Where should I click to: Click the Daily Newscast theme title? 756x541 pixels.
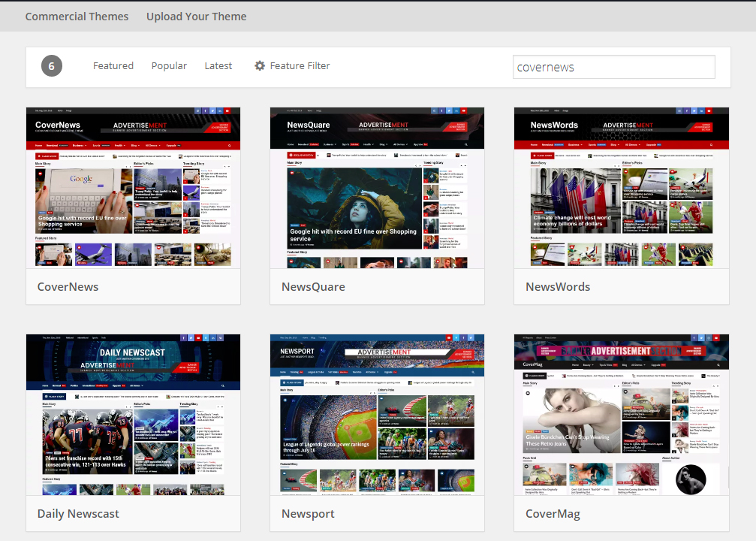click(78, 514)
